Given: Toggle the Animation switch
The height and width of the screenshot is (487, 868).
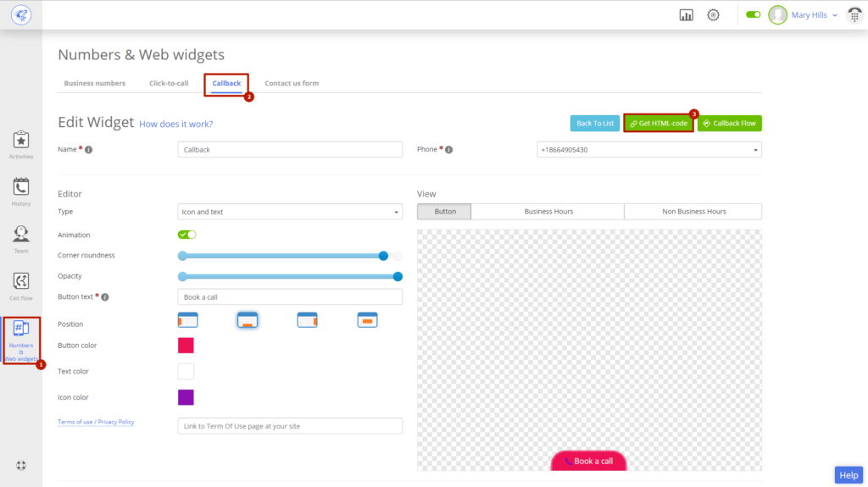Looking at the screenshot, I should click(x=186, y=235).
